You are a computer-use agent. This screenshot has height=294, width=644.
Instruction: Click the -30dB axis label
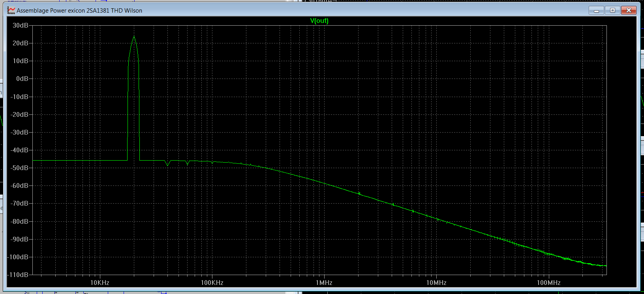(x=19, y=132)
